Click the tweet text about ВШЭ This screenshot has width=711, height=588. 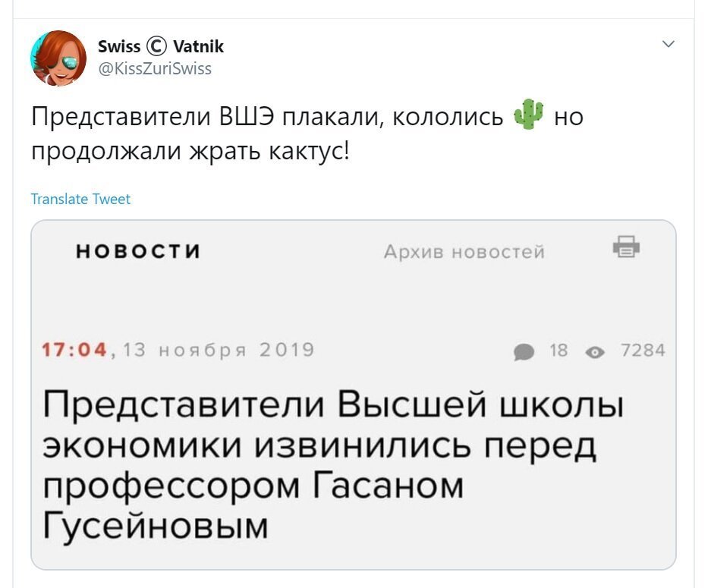point(307,134)
